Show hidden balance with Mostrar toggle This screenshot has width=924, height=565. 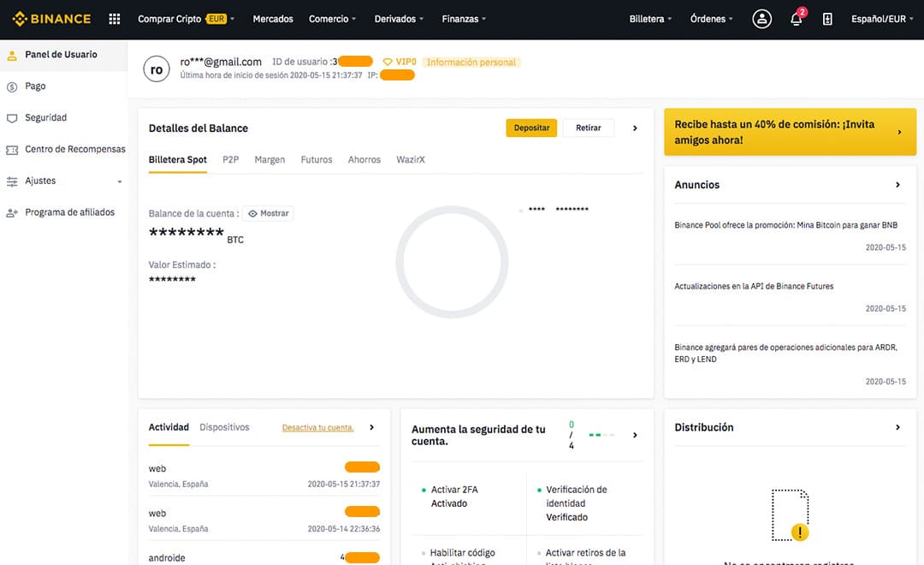click(x=268, y=213)
